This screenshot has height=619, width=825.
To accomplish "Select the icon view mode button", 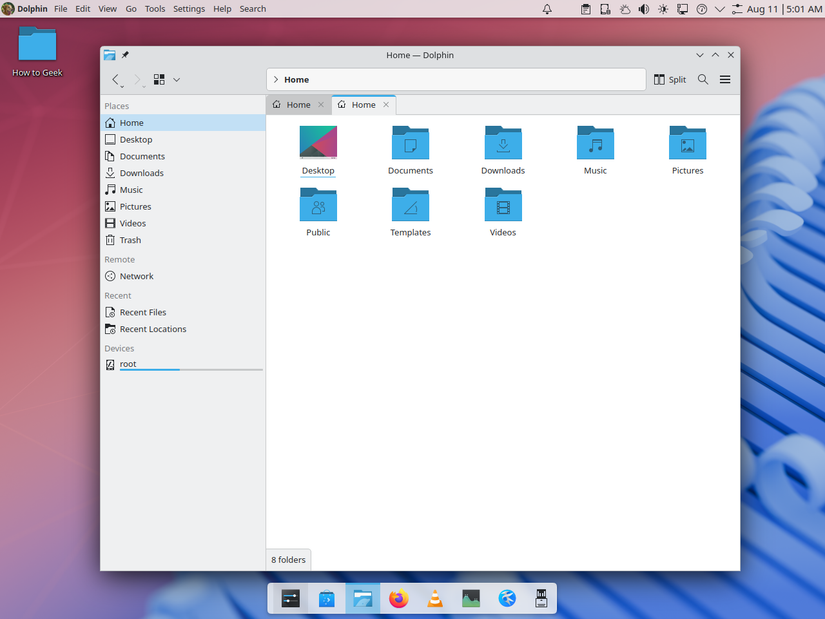I will click(159, 79).
